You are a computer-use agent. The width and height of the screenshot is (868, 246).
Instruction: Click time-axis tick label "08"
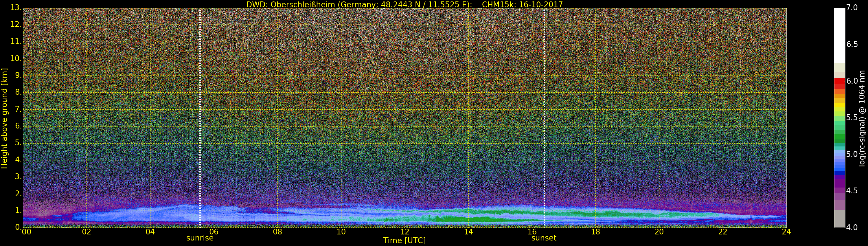click(277, 232)
